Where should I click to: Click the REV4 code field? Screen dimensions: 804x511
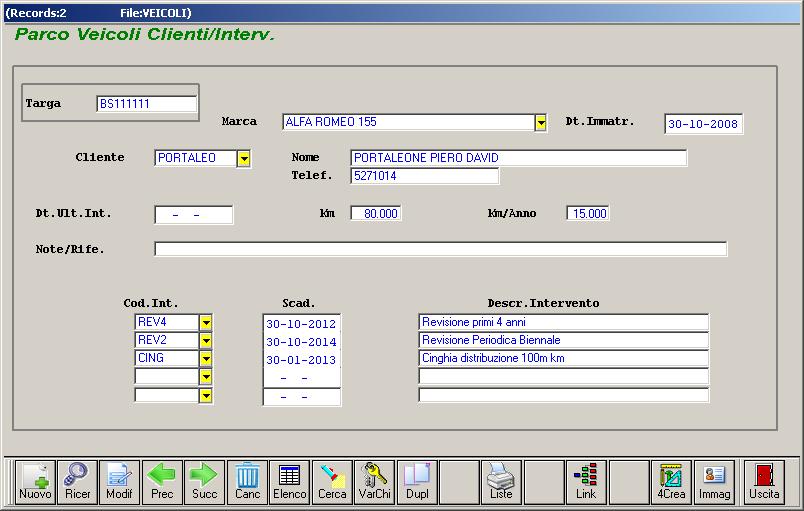pos(167,322)
